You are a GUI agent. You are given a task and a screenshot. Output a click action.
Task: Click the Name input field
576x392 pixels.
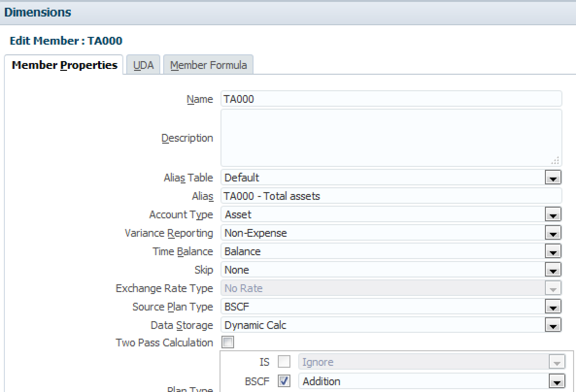point(391,99)
